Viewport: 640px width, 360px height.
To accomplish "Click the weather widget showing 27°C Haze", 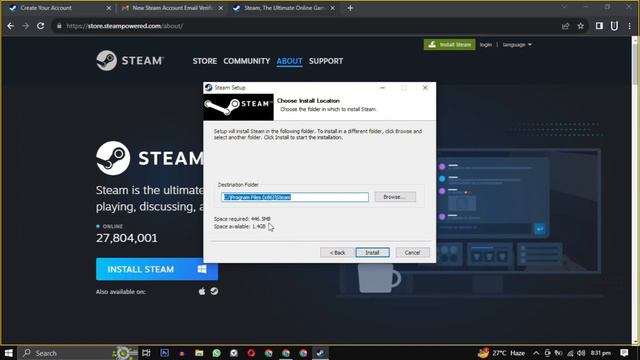I will 501,353.
